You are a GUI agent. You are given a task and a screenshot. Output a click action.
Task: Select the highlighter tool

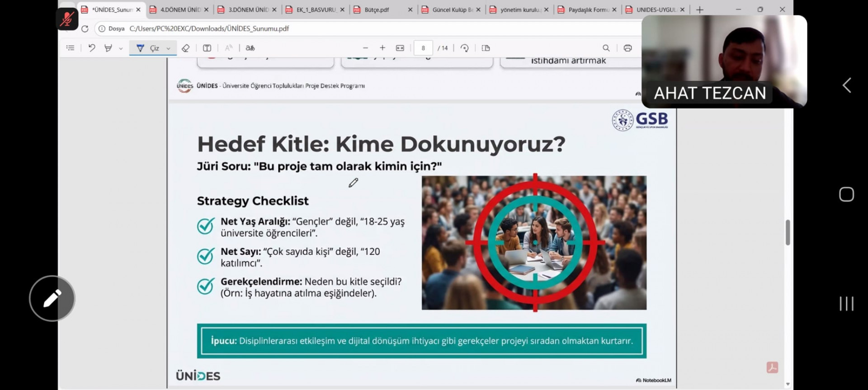108,48
